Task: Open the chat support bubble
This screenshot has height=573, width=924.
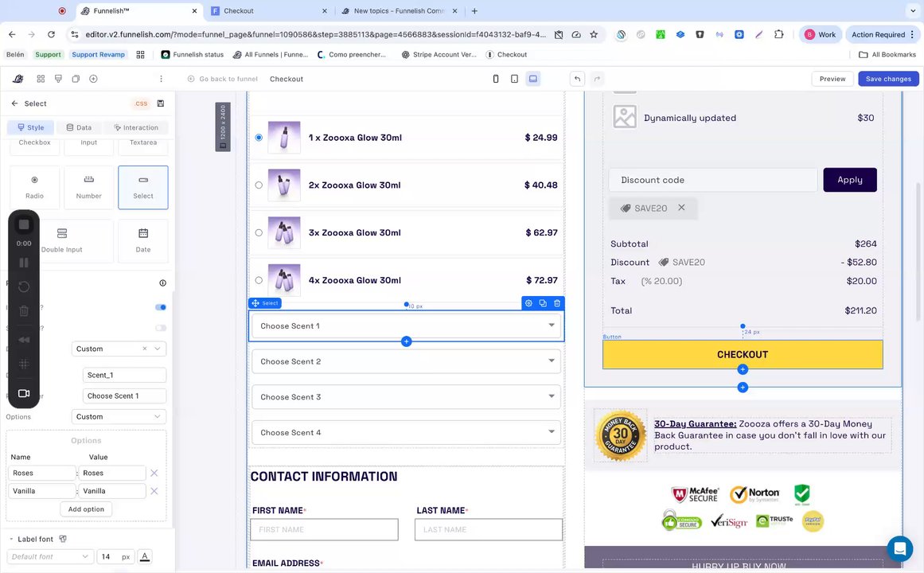Action: tap(900, 548)
